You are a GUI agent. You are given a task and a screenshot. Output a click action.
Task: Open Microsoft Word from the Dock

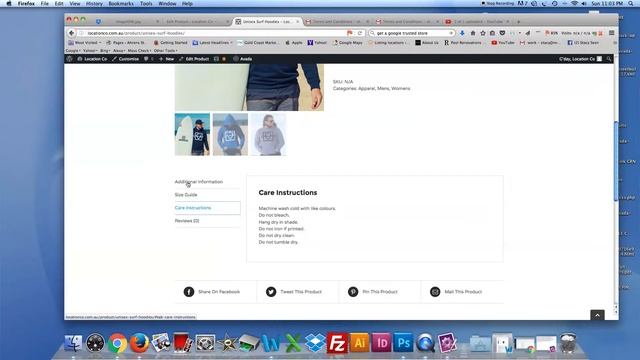coord(271,343)
